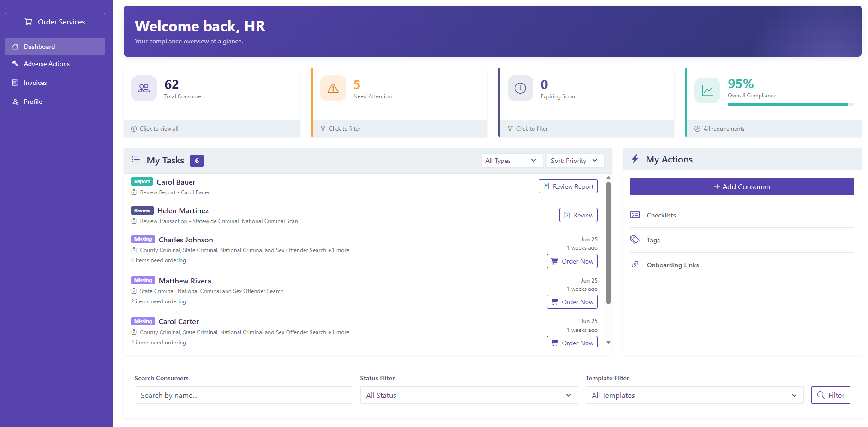Click Add Consumer button

pos(742,186)
